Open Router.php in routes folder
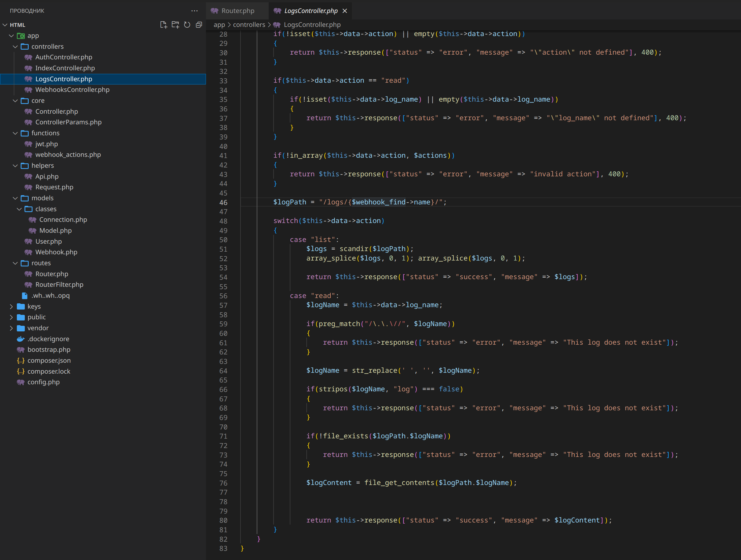The image size is (741, 560). click(x=52, y=274)
